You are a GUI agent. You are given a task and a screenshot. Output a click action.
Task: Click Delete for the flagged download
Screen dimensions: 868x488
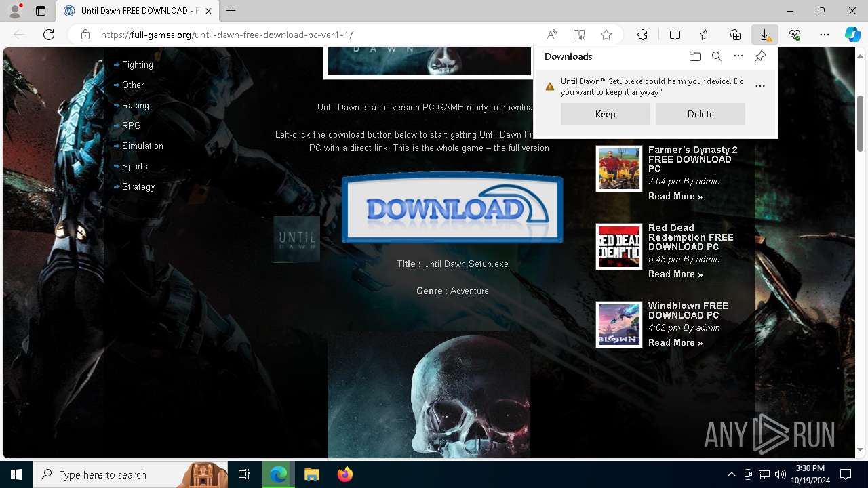(701, 114)
